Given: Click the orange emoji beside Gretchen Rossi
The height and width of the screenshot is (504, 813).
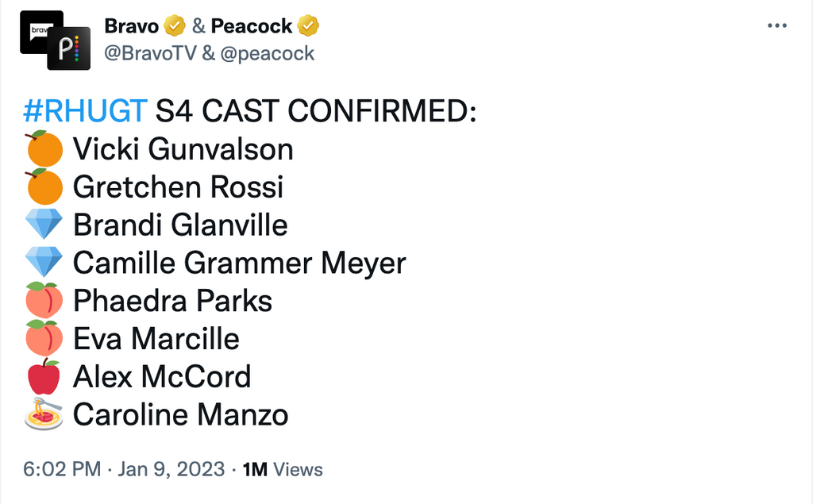Looking at the screenshot, I should click(x=44, y=187).
